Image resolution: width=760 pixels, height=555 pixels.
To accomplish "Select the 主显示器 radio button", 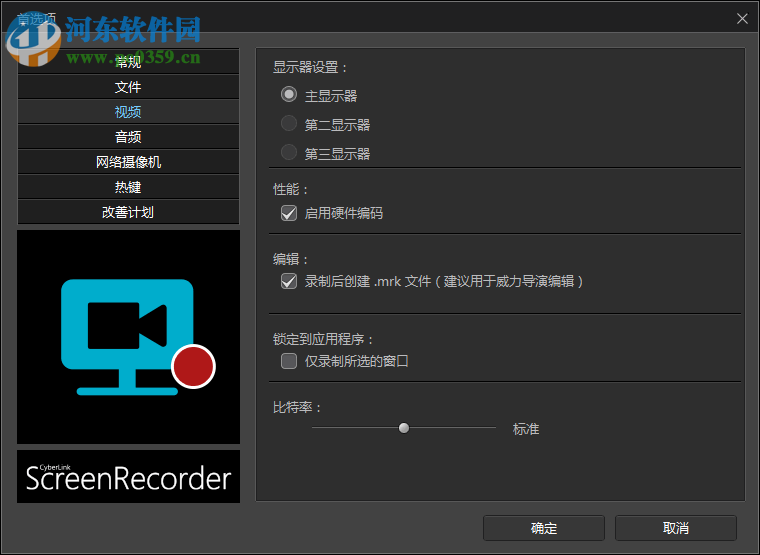I will tap(289, 95).
